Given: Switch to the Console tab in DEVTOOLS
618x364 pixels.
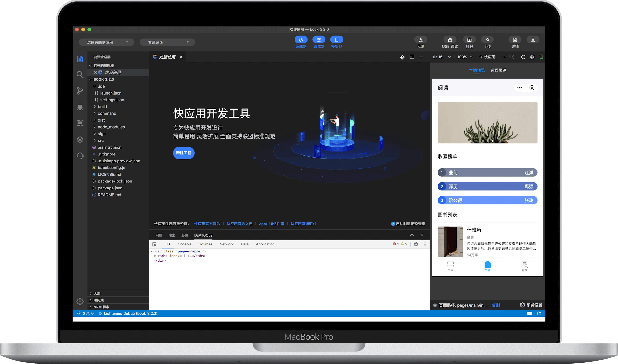Looking at the screenshot, I should [x=184, y=244].
